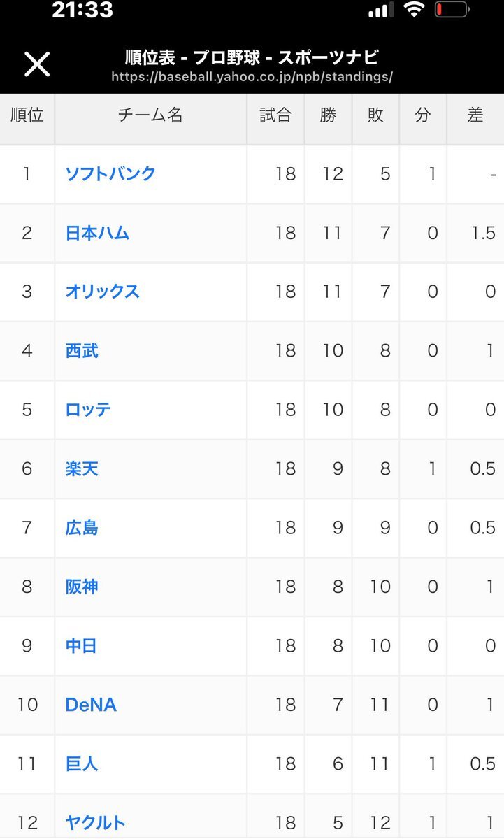Viewport: 504px width, 839px height.
Task: Tap the battery icon in status bar
Action: (x=452, y=10)
